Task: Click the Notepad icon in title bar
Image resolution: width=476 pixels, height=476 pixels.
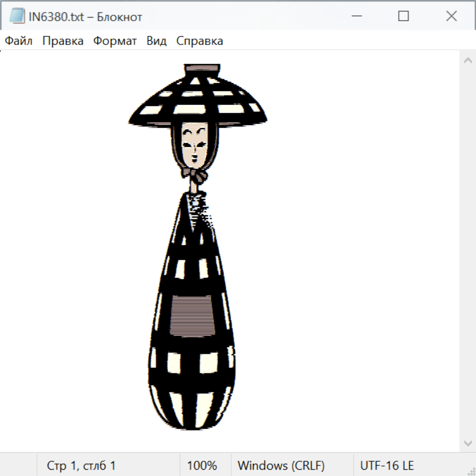Action: coord(17,16)
